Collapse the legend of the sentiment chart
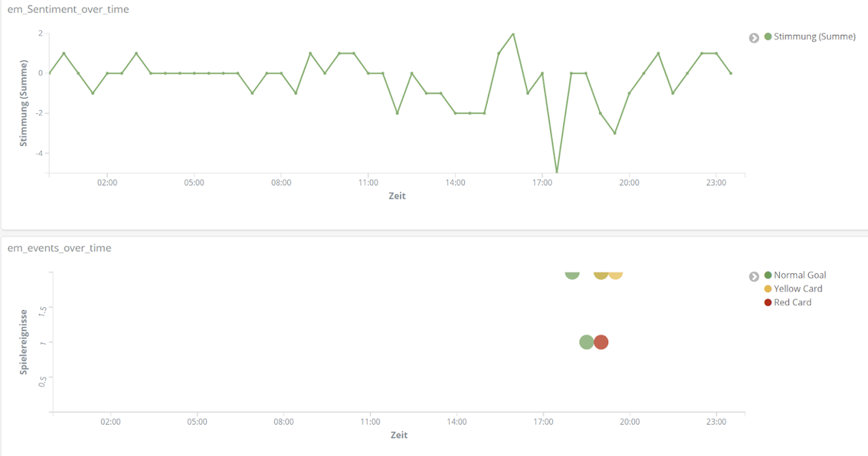Screen dimensions: 868x456 [754, 38]
